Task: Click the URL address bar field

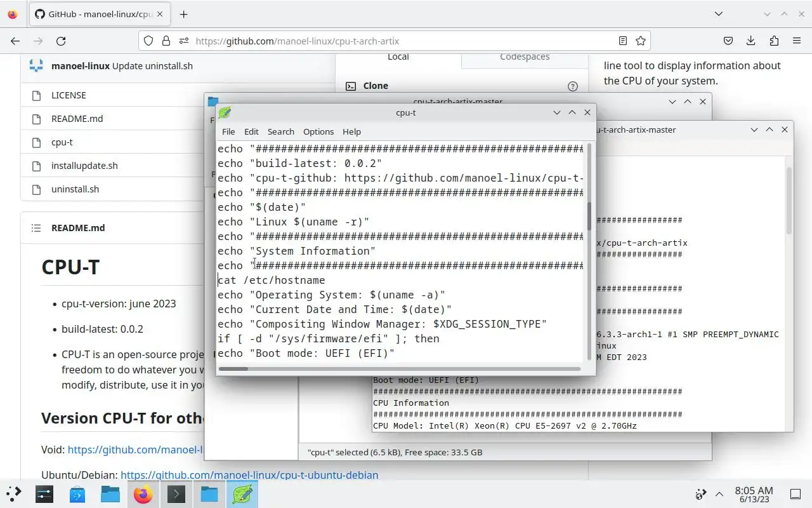Action: (x=393, y=41)
